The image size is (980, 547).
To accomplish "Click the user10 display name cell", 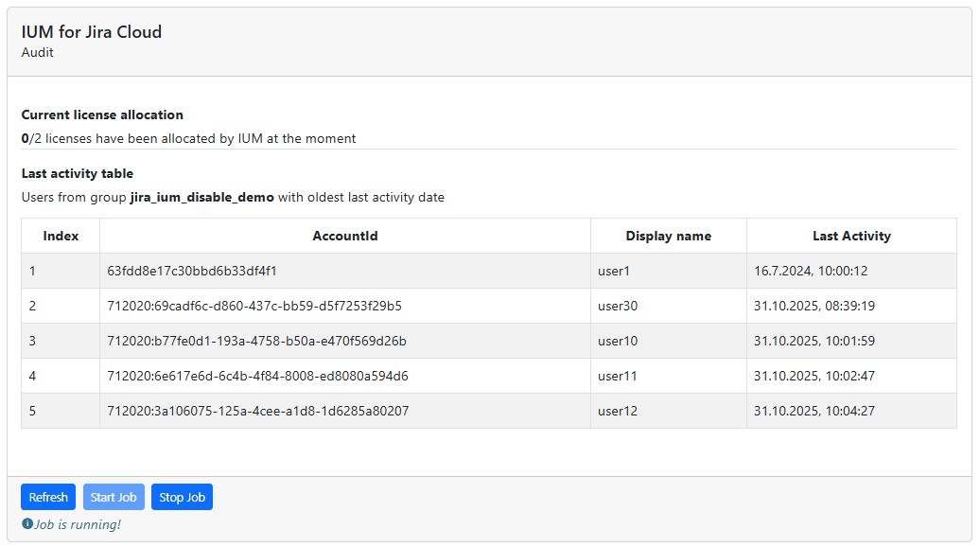I will coord(618,341).
